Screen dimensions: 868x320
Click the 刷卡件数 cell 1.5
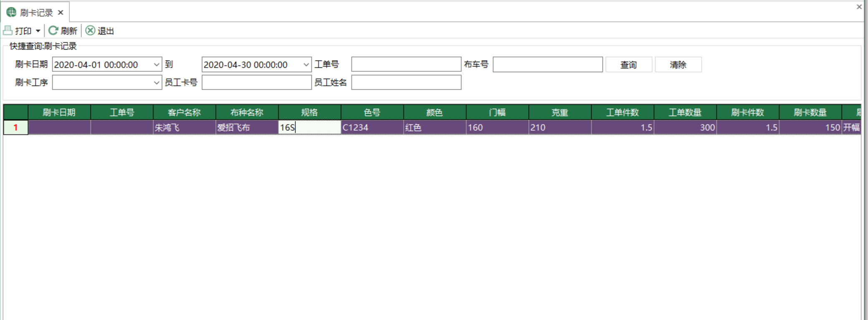(x=748, y=127)
